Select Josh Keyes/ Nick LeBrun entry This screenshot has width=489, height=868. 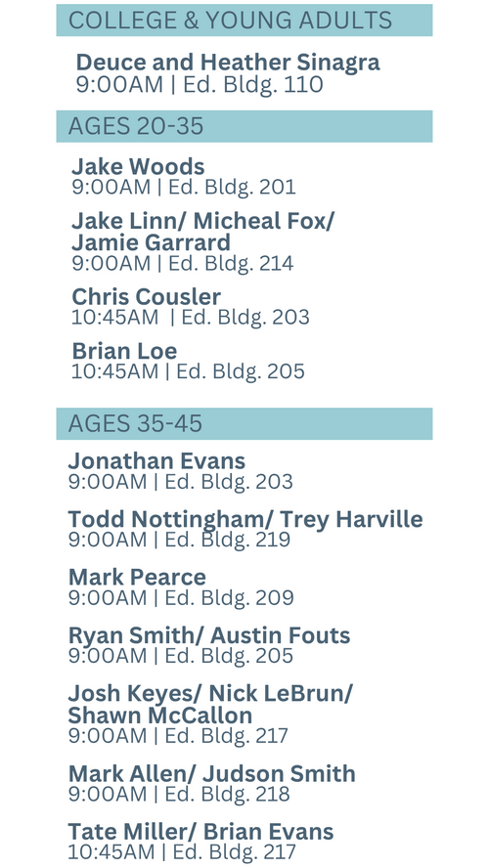[x=210, y=694]
